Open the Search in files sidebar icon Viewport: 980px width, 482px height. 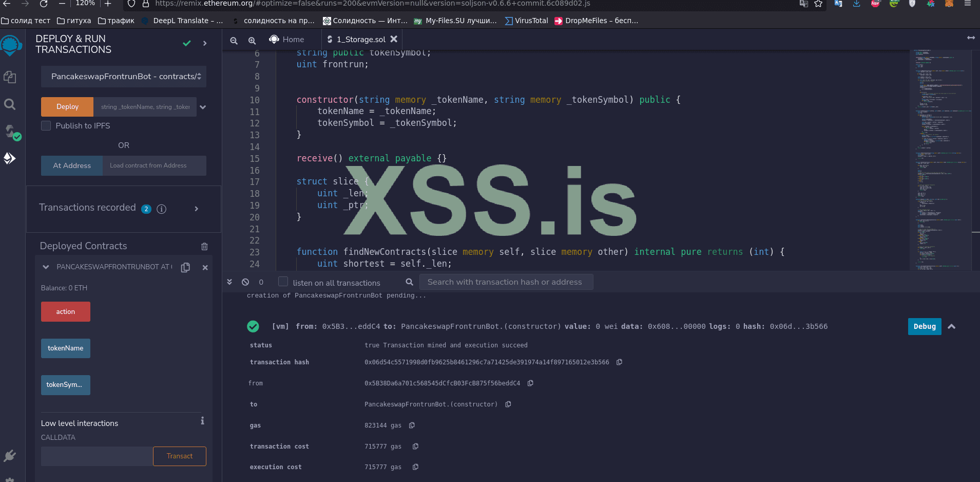pos(10,104)
